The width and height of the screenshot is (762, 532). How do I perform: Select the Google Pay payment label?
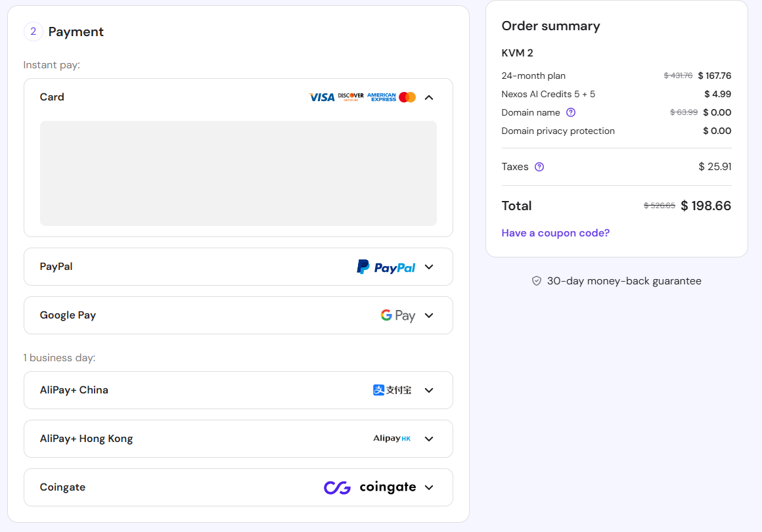[68, 315]
